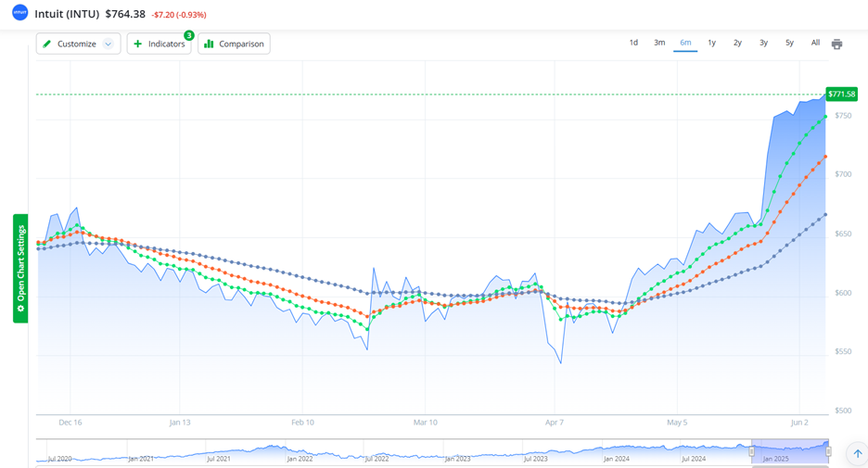Show the All time range
868x468 pixels.
(x=815, y=43)
